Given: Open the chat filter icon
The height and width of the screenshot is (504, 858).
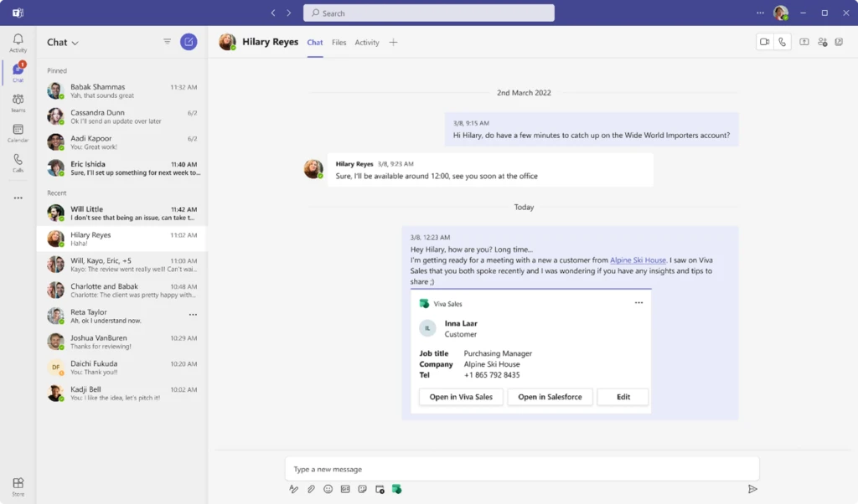Looking at the screenshot, I should coord(168,41).
